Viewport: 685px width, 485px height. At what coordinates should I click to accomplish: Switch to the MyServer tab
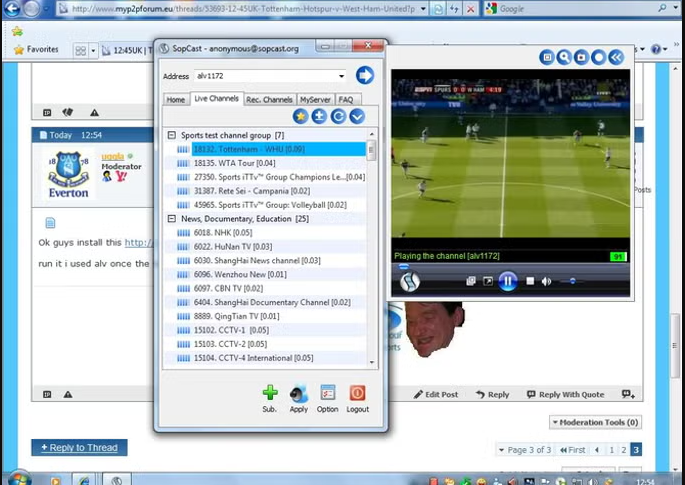coord(315,100)
